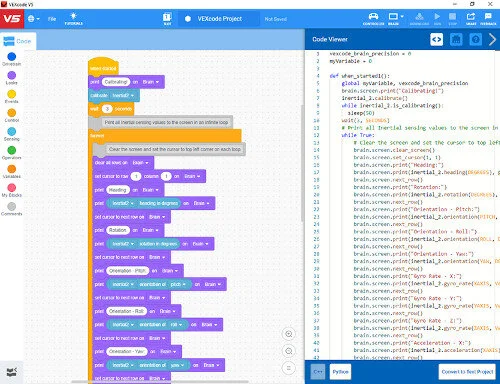This screenshot has width=500, height=384.
Task: Open Inertial2 dropdown in calibrate block
Action: point(123,96)
